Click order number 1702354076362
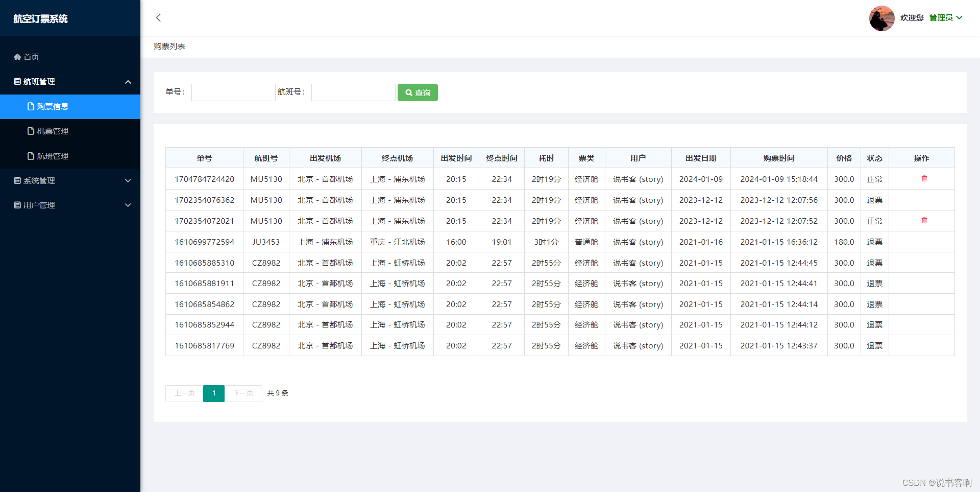Screen dimensions: 980x492 click(205, 200)
